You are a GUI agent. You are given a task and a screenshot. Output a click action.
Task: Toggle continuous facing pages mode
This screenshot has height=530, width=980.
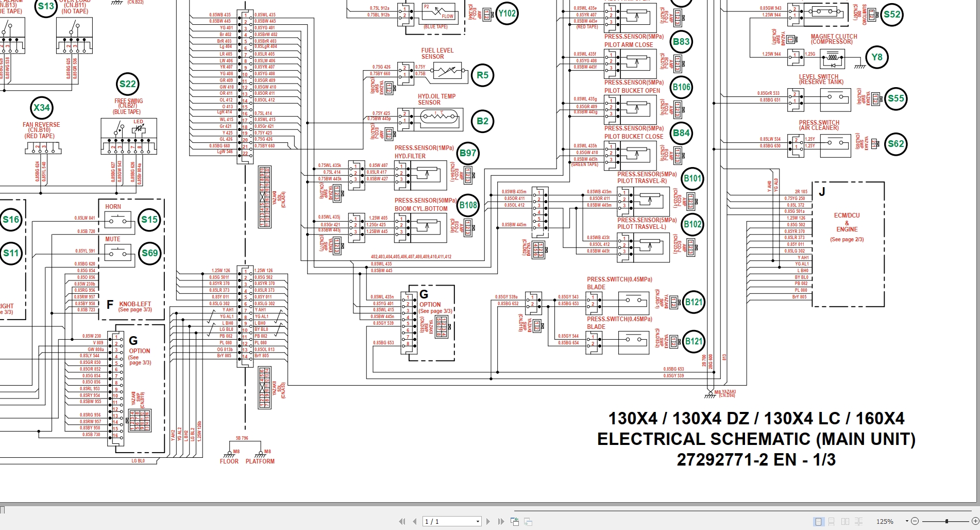click(x=858, y=521)
